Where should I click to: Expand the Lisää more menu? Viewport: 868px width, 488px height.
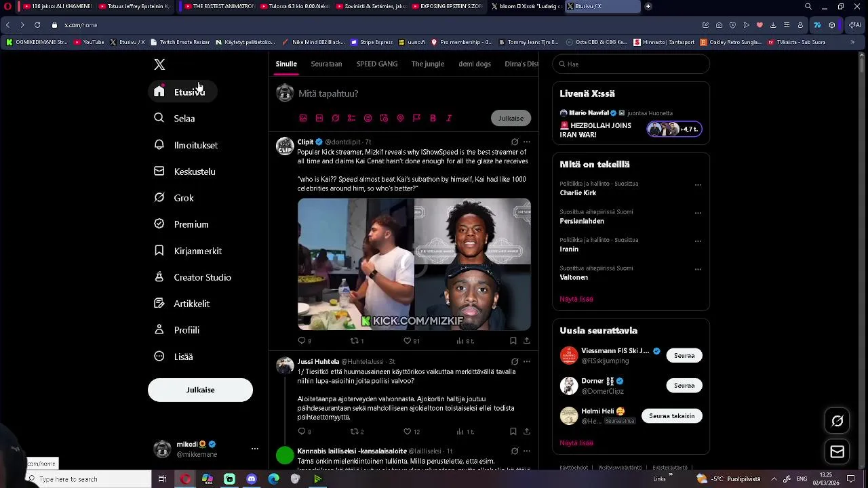(174, 357)
